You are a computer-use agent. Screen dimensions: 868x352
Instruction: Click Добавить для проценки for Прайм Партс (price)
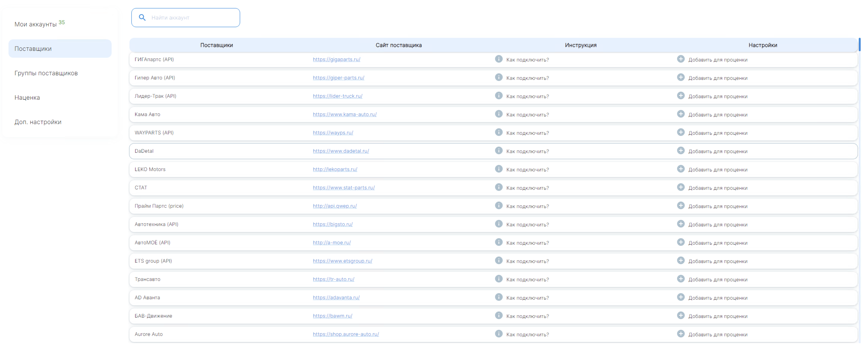(x=718, y=206)
